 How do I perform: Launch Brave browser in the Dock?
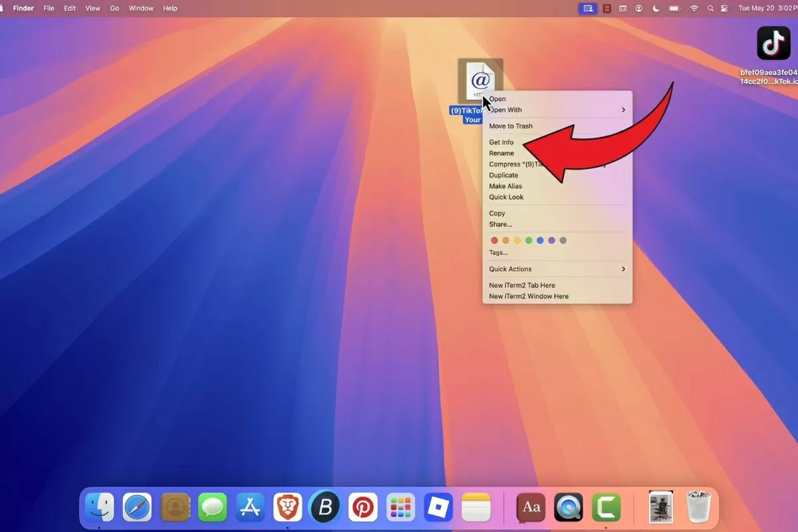[x=287, y=508]
